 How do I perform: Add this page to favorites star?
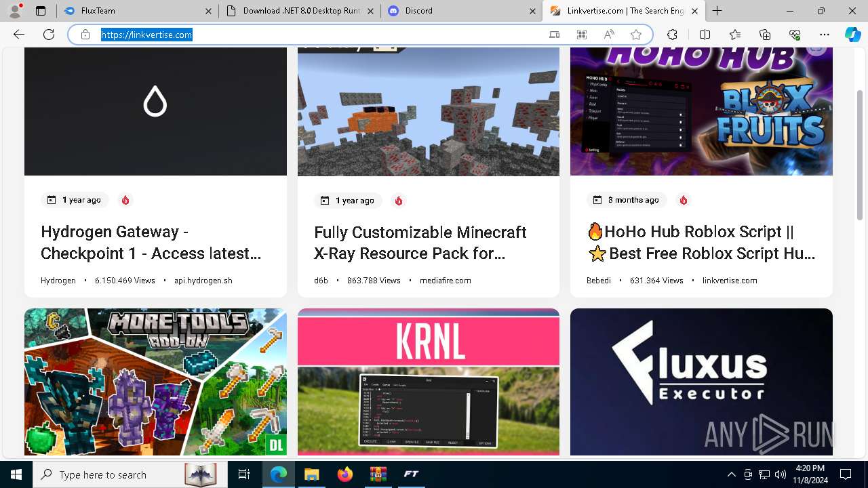click(x=636, y=35)
